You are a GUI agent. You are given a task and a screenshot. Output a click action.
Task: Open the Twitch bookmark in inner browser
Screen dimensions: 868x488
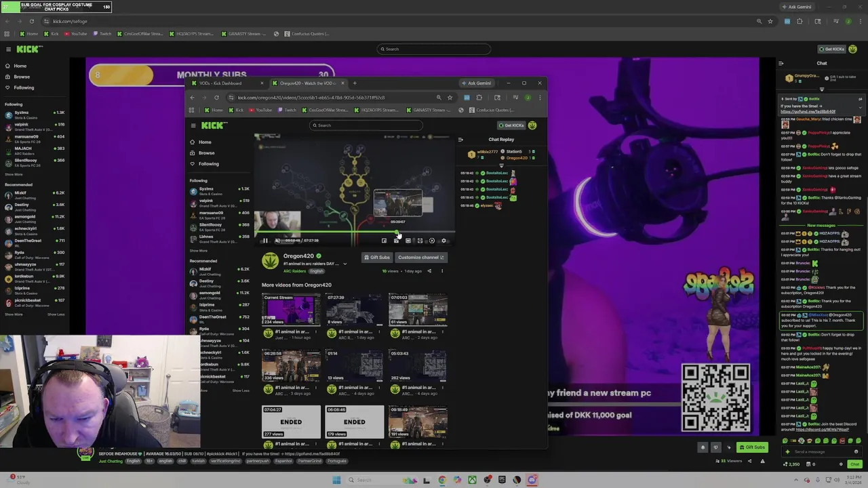pos(288,110)
